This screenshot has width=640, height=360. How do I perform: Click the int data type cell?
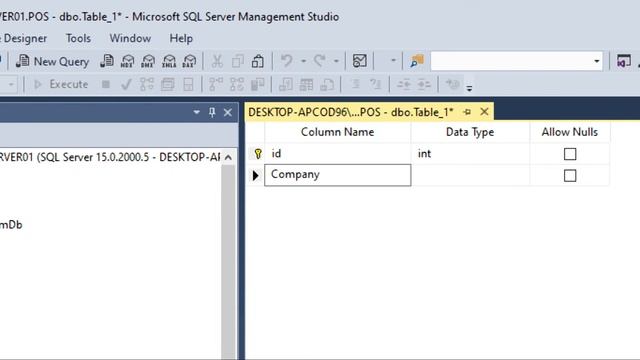tap(470, 154)
